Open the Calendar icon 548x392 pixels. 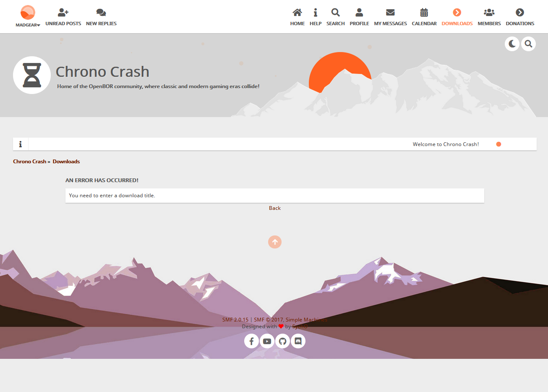tap(424, 12)
